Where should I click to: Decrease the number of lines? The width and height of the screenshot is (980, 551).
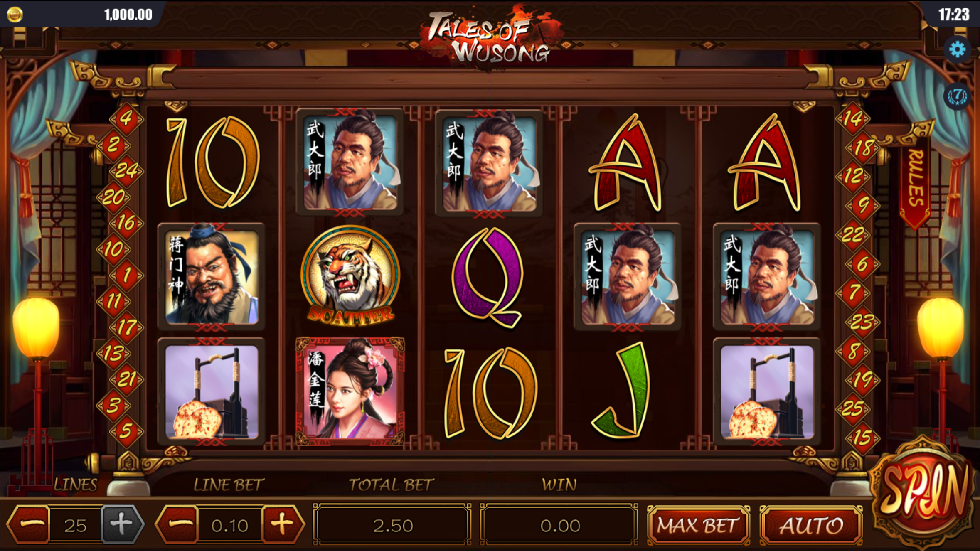(x=29, y=524)
